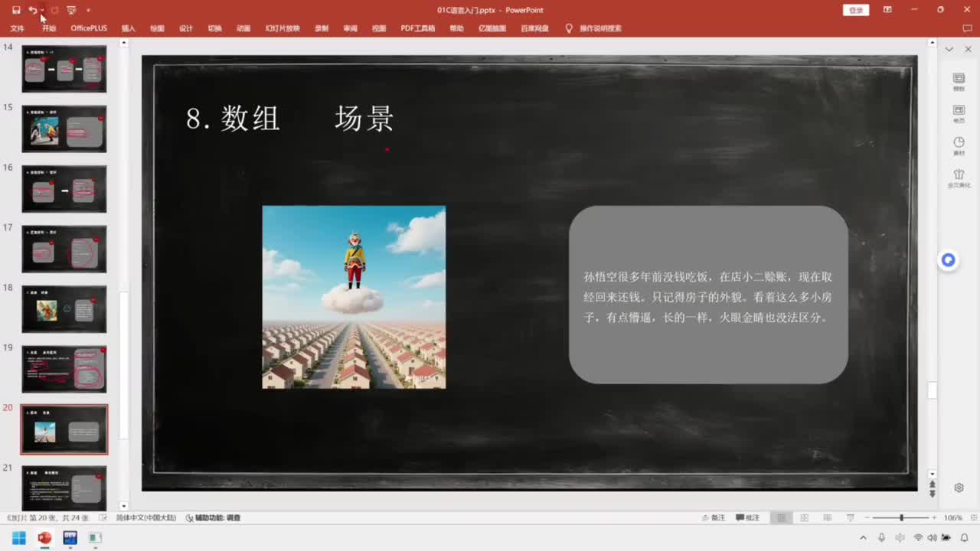Switch to Reading view icon
Image resolution: width=980 pixels, height=551 pixels.
(827, 518)
